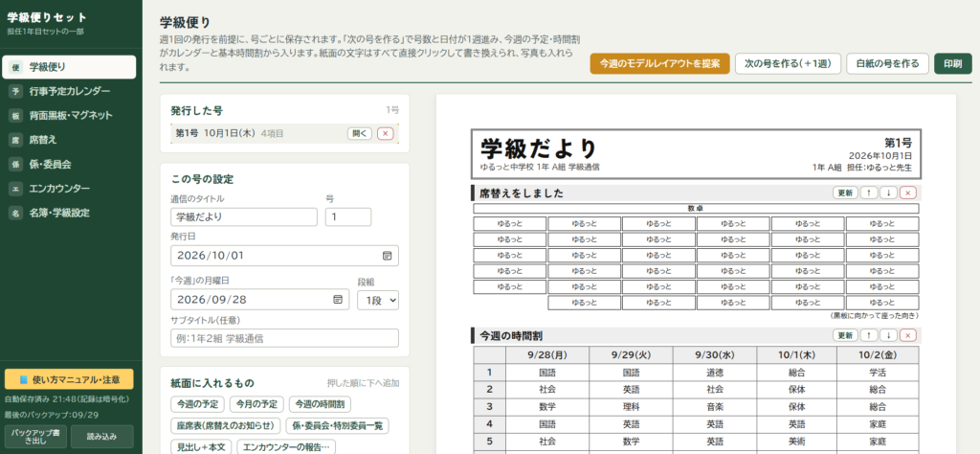Screen dimensions: 980x454
Task: Open the 学級便り sidebar item
Action: pos(69,67)
